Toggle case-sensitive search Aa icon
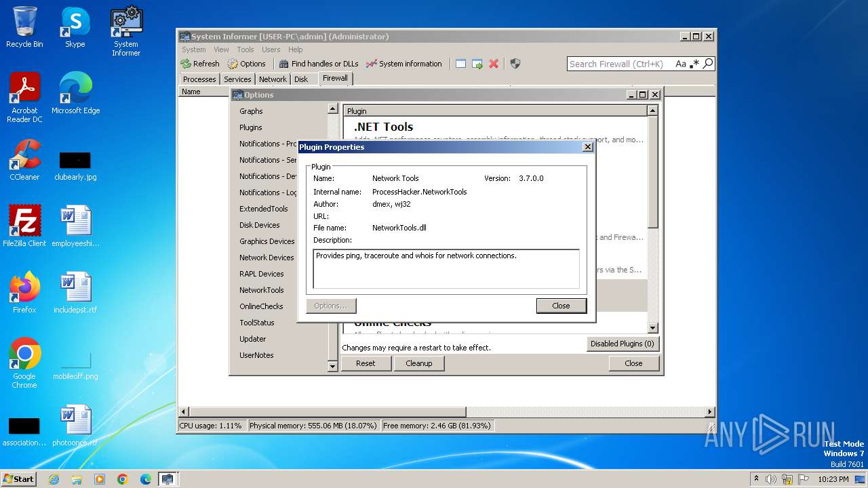 681,64
